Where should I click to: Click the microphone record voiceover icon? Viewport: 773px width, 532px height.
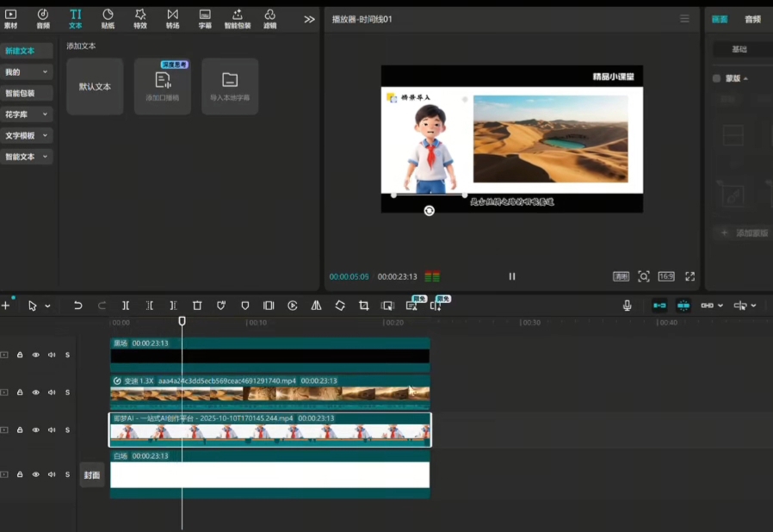(628, 306)
